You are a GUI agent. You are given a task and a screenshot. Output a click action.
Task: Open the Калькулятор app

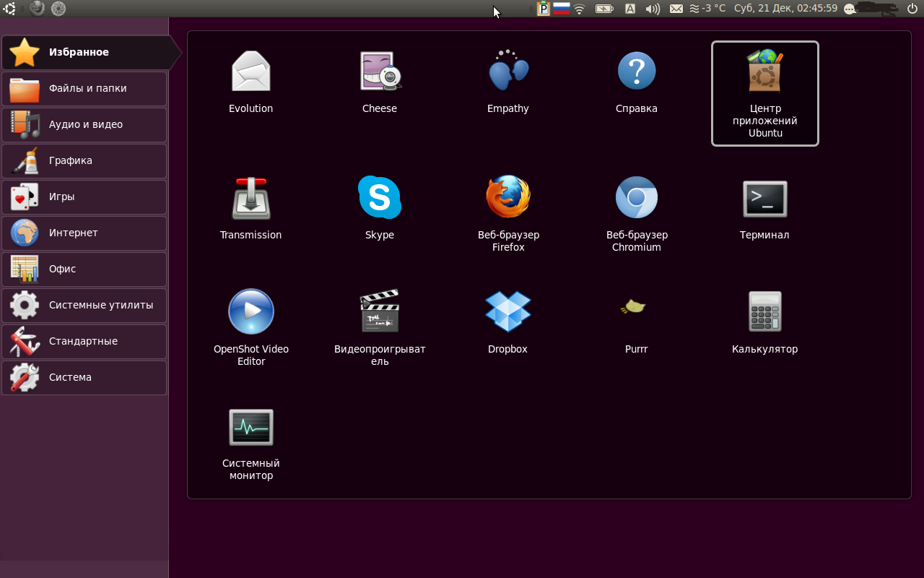point(765,322)
